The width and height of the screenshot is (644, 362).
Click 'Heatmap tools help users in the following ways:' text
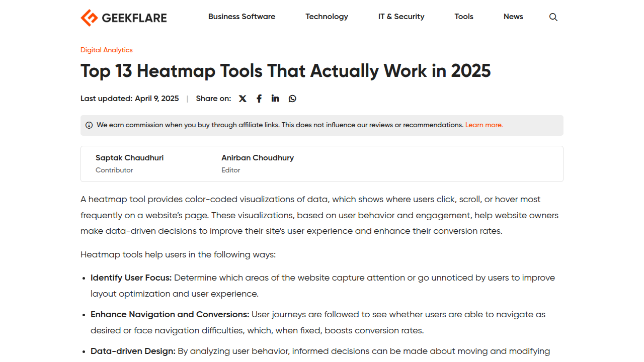(178, 254)
